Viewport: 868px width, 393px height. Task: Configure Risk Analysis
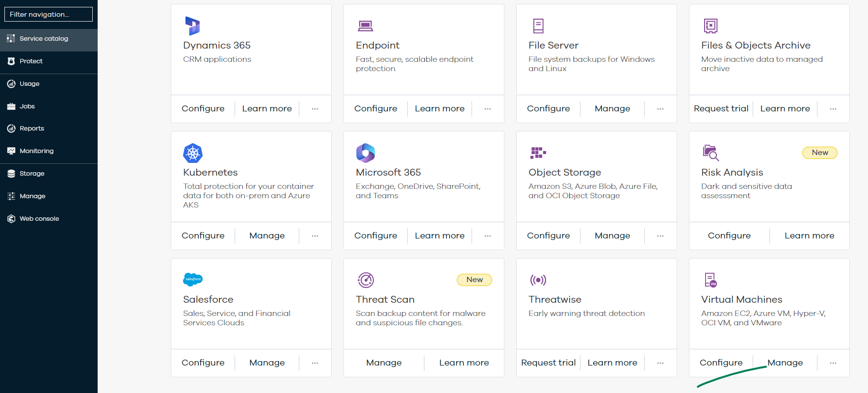point(729,236)
